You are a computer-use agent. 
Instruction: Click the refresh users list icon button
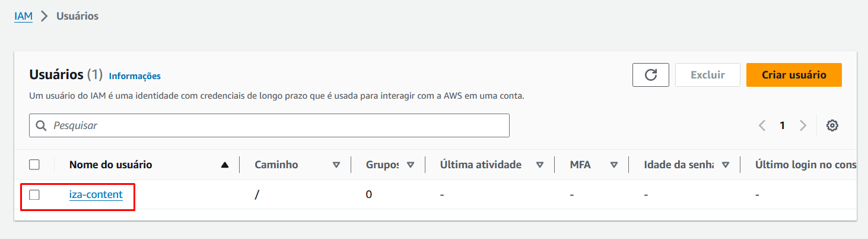point(651,75)
